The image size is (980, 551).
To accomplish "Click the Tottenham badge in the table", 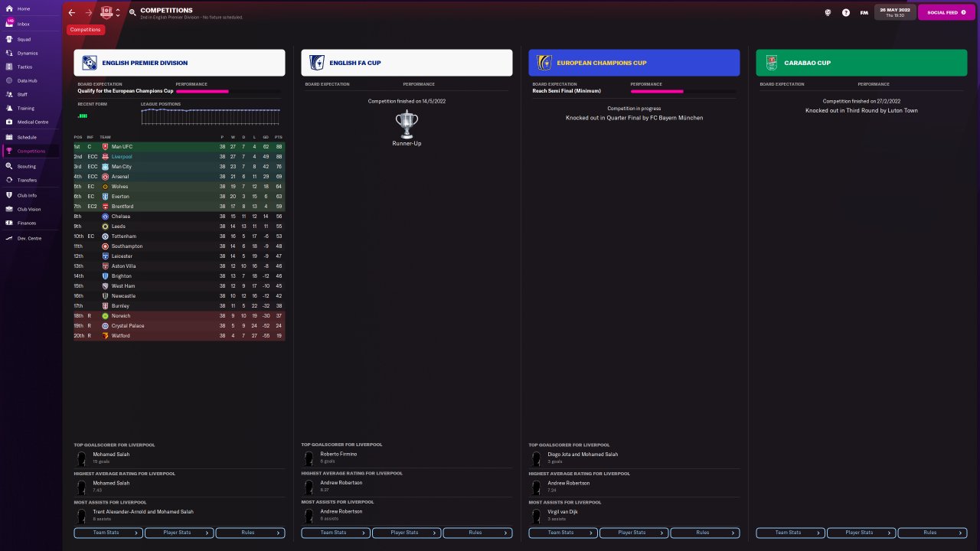I will click(105, 236).
